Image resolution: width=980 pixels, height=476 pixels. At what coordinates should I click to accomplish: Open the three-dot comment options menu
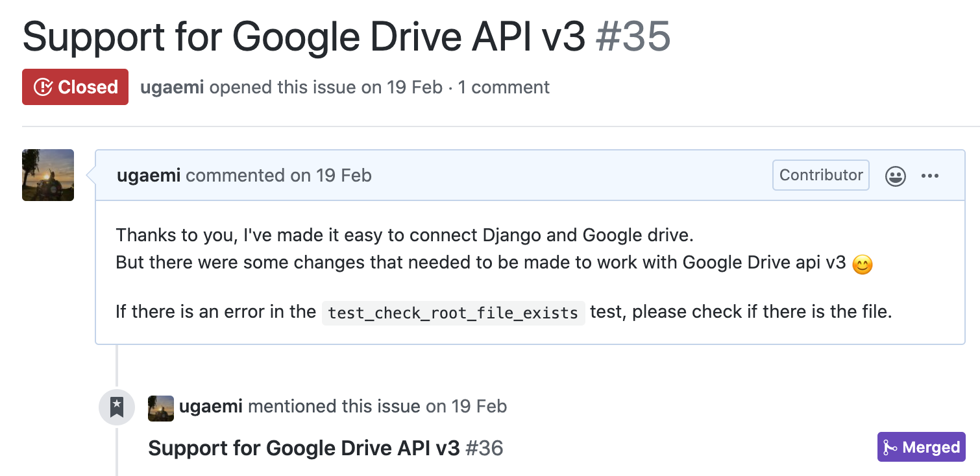click(x=930, y=176)
